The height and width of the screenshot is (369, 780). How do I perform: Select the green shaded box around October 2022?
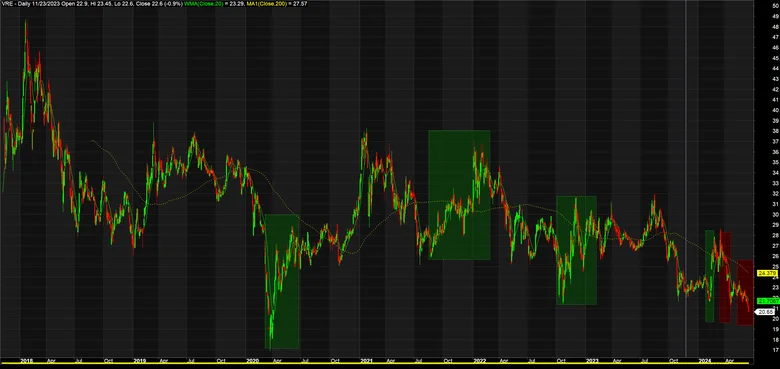tap(576, 250)
